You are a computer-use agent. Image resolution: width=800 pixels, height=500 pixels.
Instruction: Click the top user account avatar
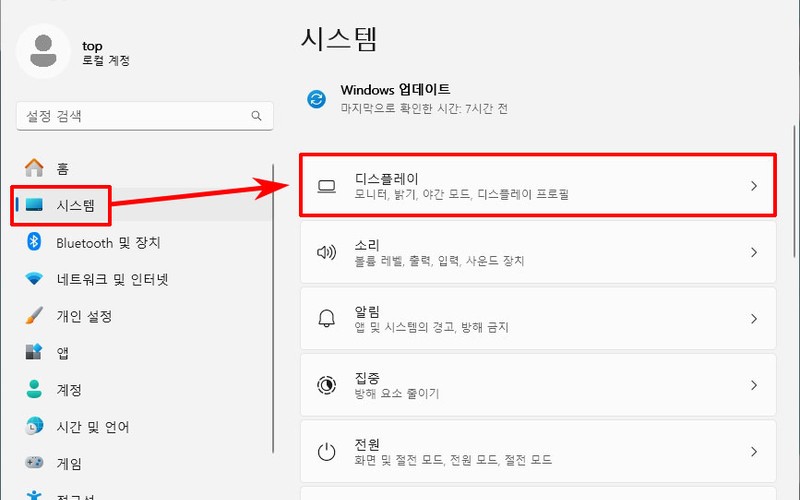coord(43,51)
